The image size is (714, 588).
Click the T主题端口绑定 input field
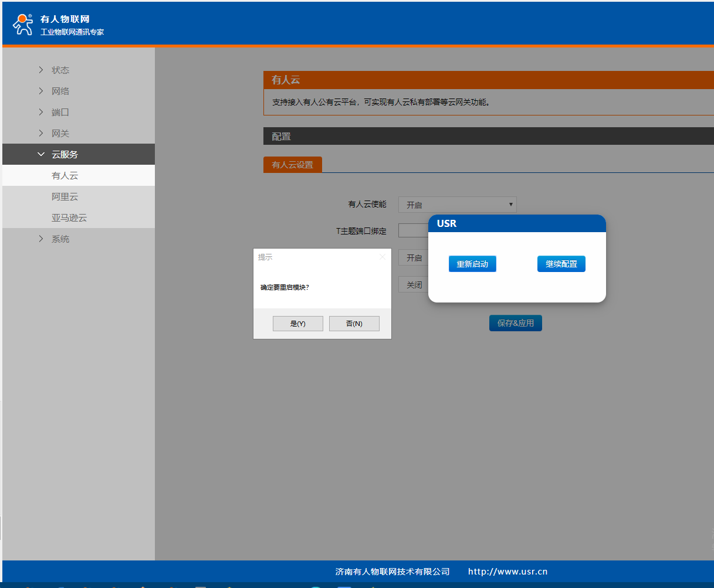pyautogui.click(x=413, y=230)
